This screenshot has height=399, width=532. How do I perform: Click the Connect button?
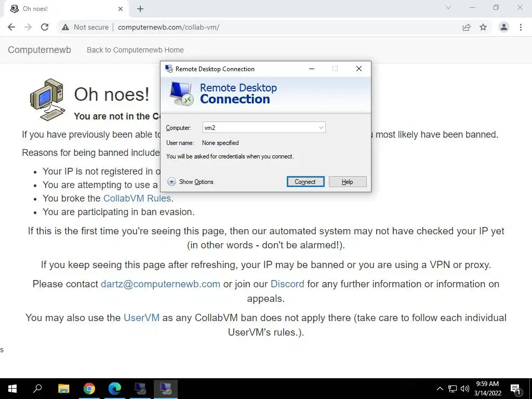305,181
